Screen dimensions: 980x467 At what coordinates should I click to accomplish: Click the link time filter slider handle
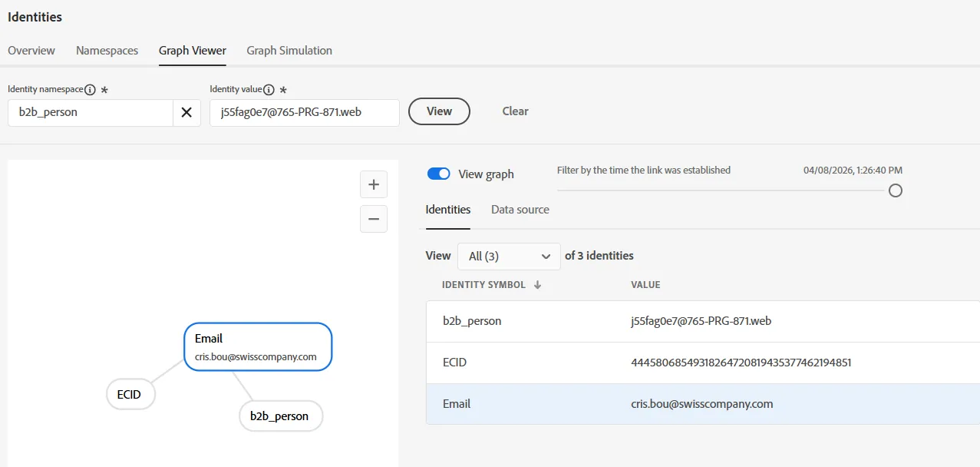tap(895, 190)
